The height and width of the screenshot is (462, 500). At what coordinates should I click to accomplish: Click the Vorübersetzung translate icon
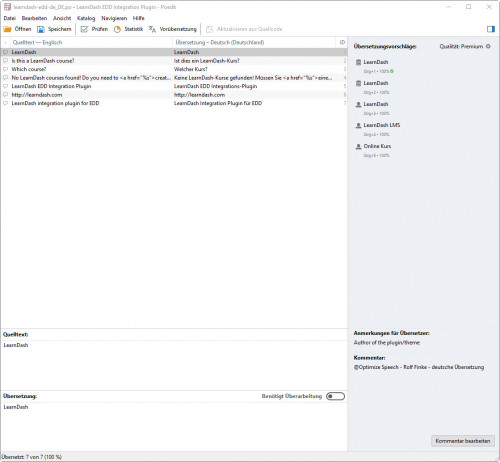point(152,29)
